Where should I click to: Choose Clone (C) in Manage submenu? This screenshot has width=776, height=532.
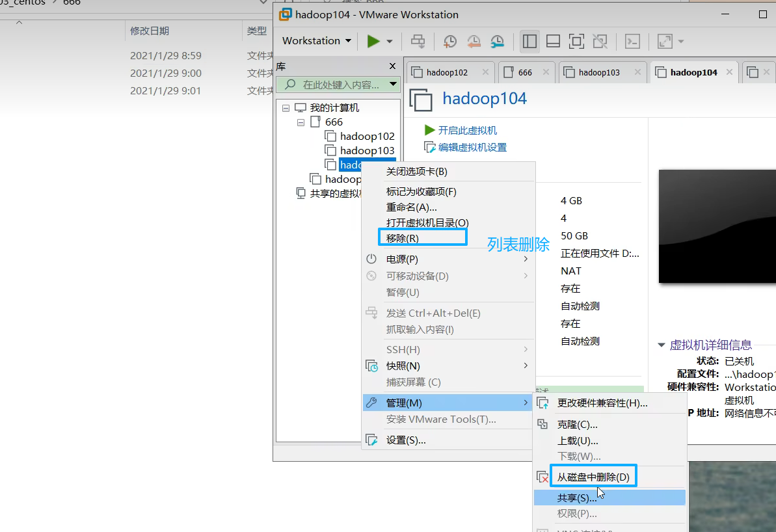pos(609,425)
